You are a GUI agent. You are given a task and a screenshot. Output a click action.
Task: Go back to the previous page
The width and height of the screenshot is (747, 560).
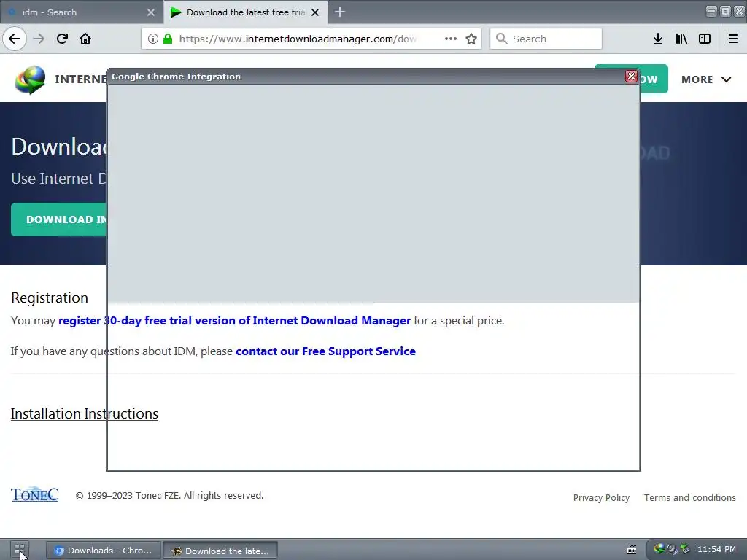point(15,39)
